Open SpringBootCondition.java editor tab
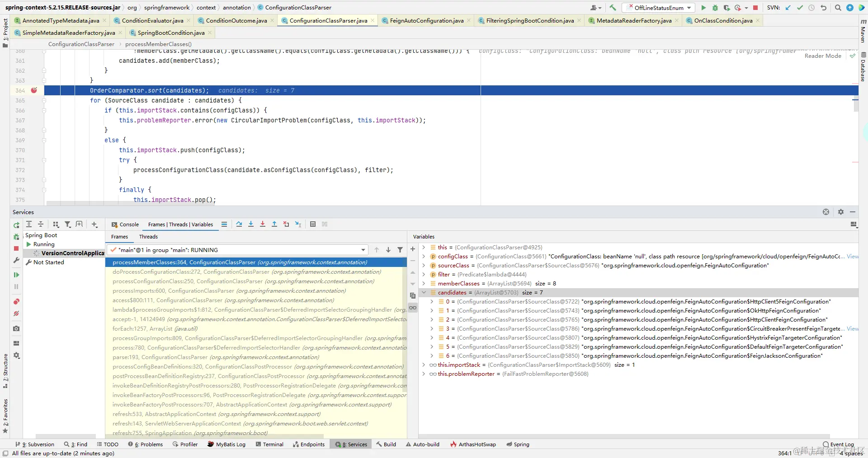The height and width of the screenshot is (458, 868). click(x=170, y=33)
